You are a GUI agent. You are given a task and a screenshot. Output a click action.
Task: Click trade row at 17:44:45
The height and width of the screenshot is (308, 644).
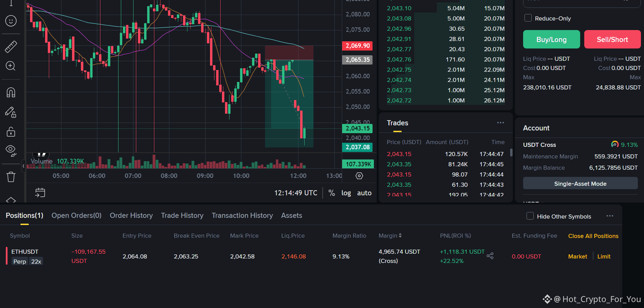tap(445, 164)
